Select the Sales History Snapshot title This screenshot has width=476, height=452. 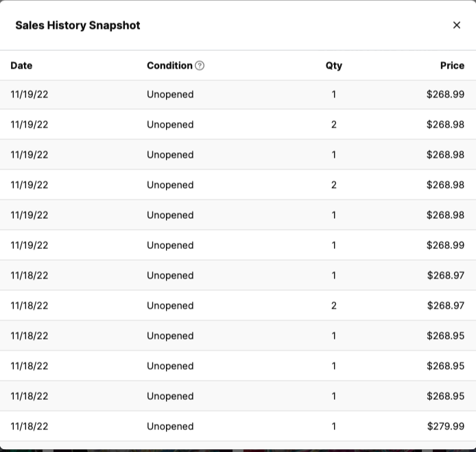tap(78, 25)
